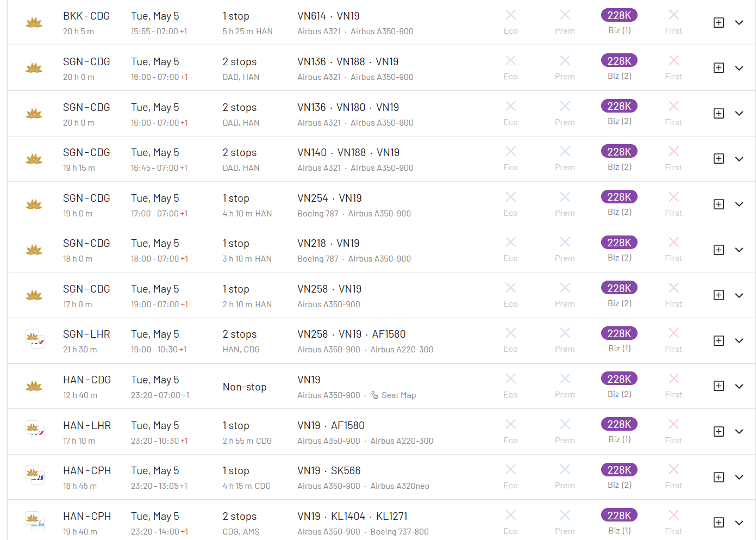The image size is (756, 540).
Task: Click unavailable First fare on HAN-CDG row
Action: (x=673, y=386)
